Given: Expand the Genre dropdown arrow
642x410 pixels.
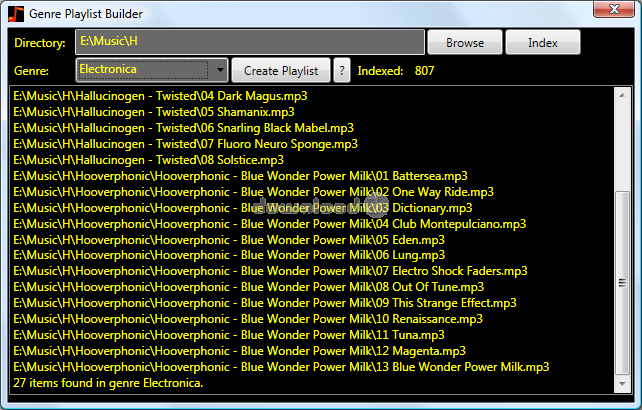Looking at the screenshot, I should [x=219, y=70].
